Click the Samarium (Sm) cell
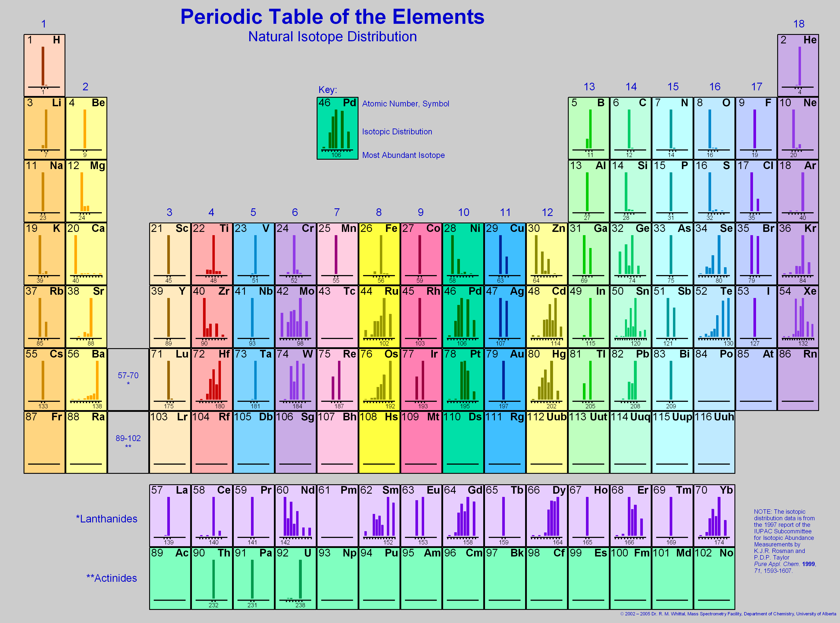 point(379,515)
